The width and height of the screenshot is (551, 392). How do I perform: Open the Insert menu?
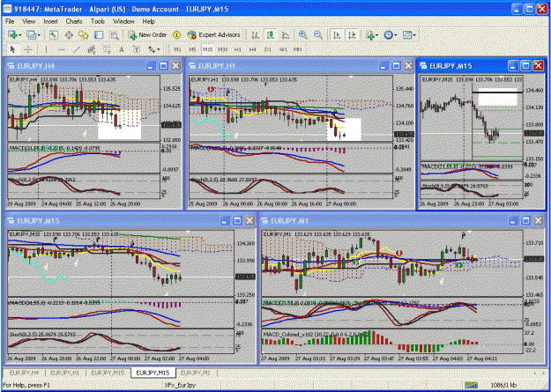[50, 21]
